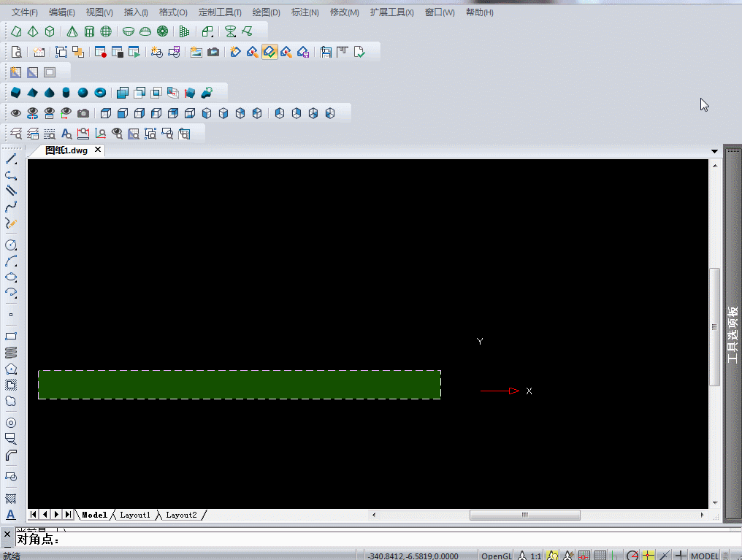This screenshot has width=742, height=560.
Task: Open the 视图(V) menu
Action: tap(99, 12)
